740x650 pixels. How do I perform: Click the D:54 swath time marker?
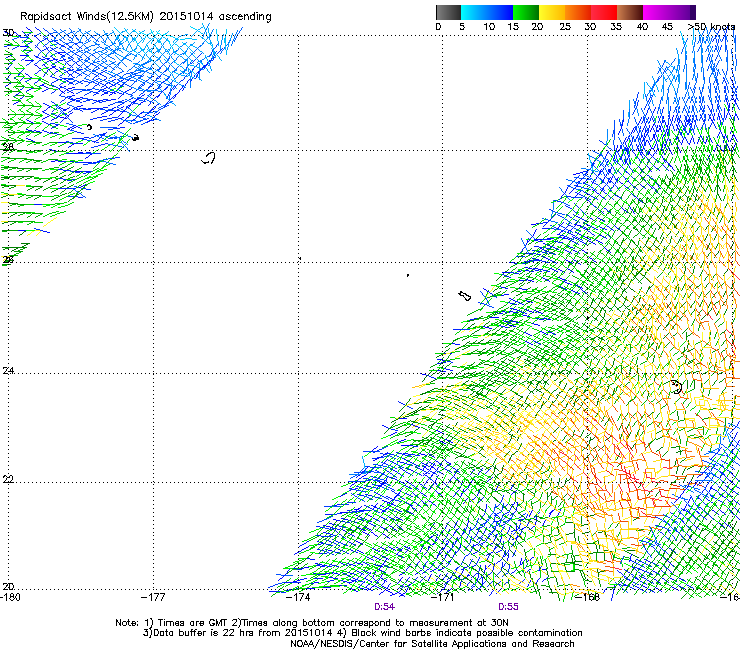(384, 607)
